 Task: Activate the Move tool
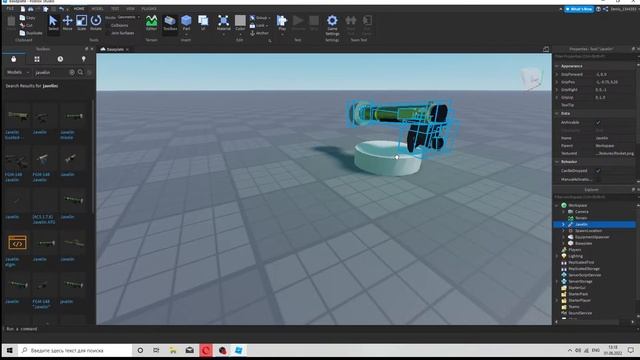point(67,23)
